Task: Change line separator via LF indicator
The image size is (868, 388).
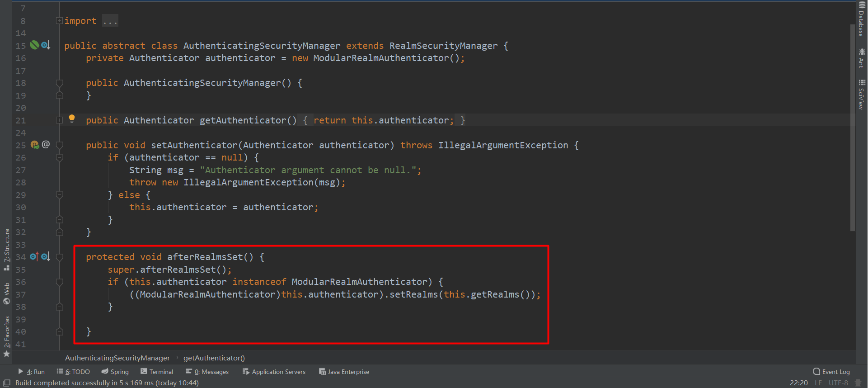Action: tap(818, 383)
